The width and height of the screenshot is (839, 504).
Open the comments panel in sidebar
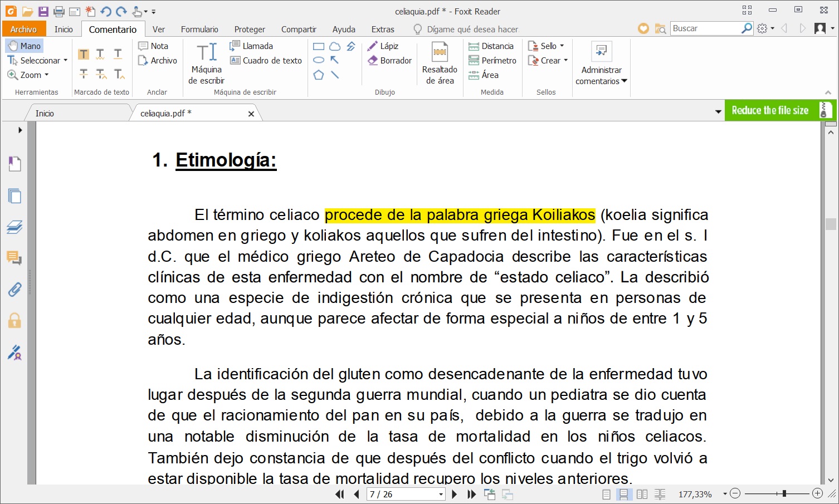click(14, 258)
